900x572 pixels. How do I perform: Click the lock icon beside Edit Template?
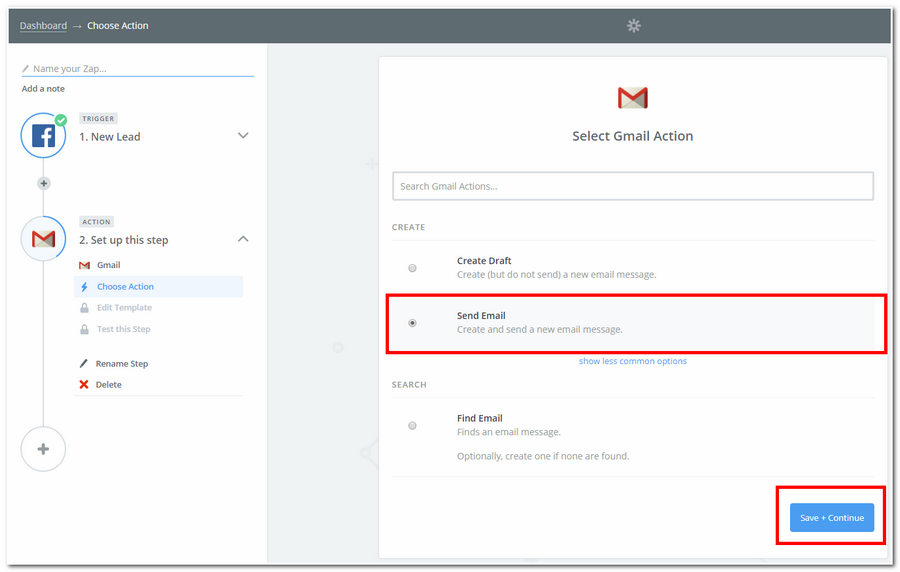pyautogui.click(x=84, y=308)
